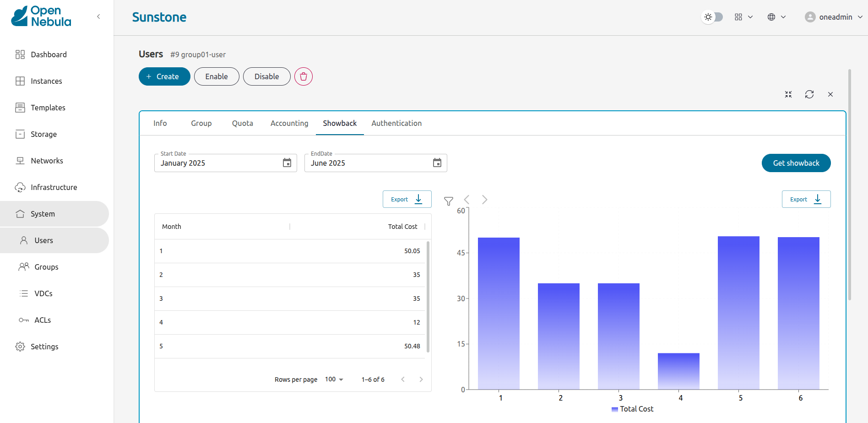The image size is (868, 423).
Task: Click the Get showback button
Action: (x=796, y=163)
